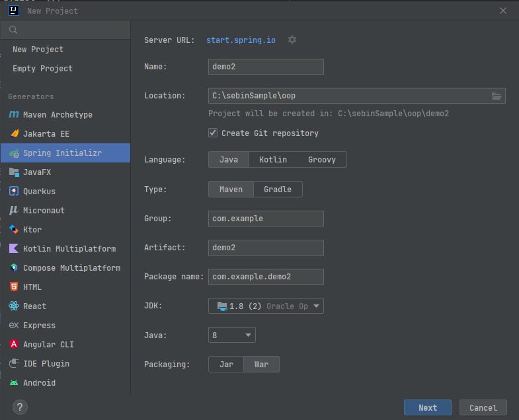Click the Ktor generator icon
The width and height of the screenshot is (519, 420).
tap(14, 229)
